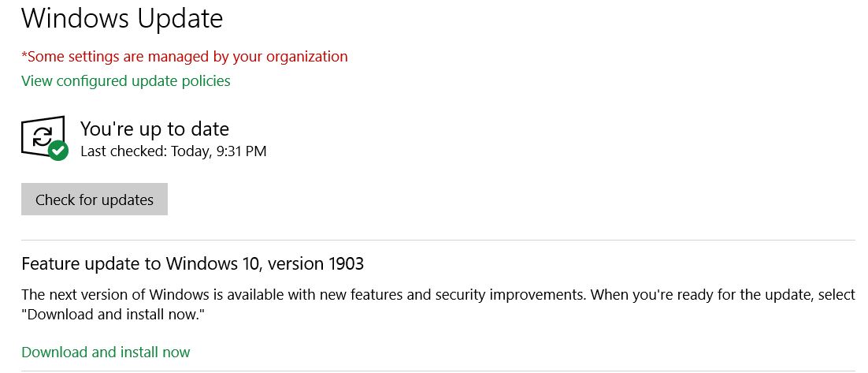868x373 pixels.
Task: Click the Last checked timestamp line
Action: (173, 151)
